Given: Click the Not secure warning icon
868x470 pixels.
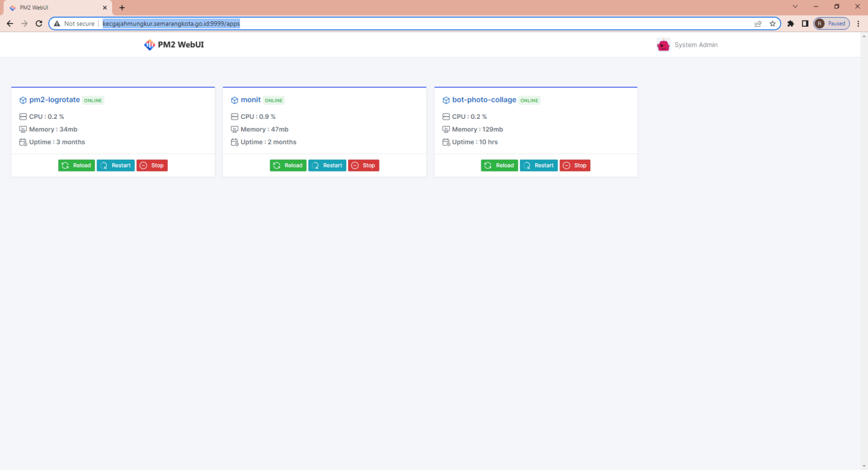Looking at the screenshot, I should coord(57,24).
